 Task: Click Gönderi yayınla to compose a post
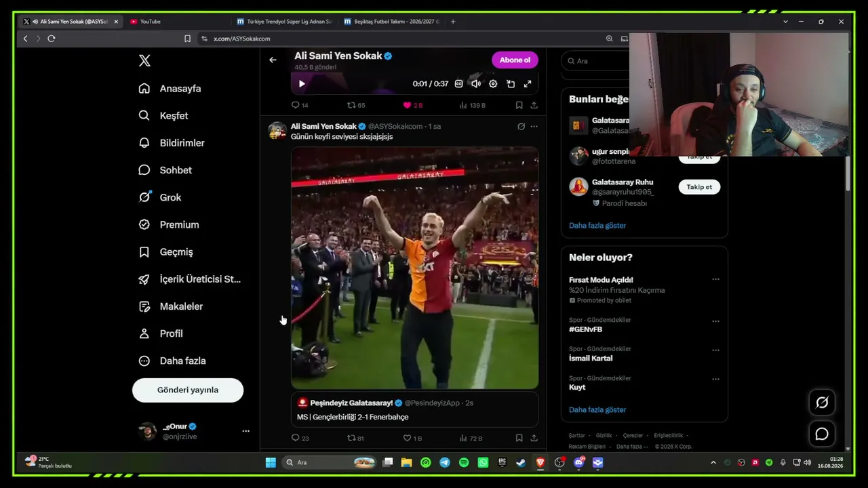(x=188, y=390)
